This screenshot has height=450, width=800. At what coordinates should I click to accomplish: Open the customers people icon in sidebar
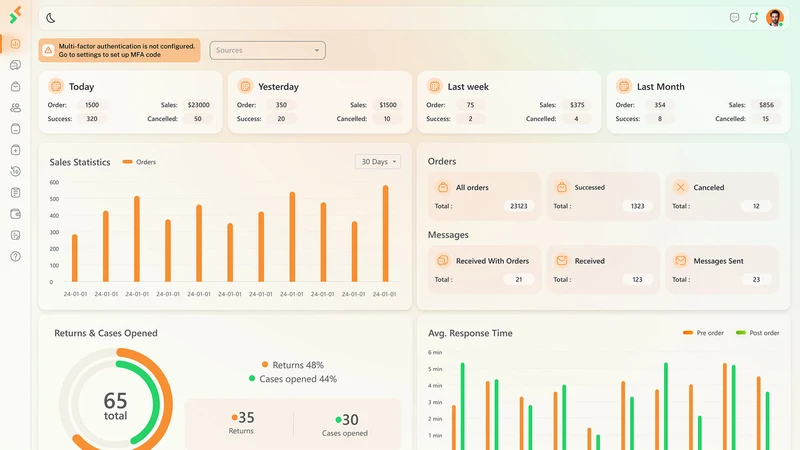click(x=15, y=108)
